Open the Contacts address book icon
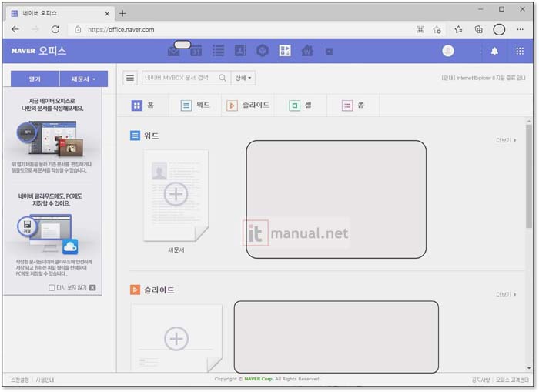 [x=240, y=51]
